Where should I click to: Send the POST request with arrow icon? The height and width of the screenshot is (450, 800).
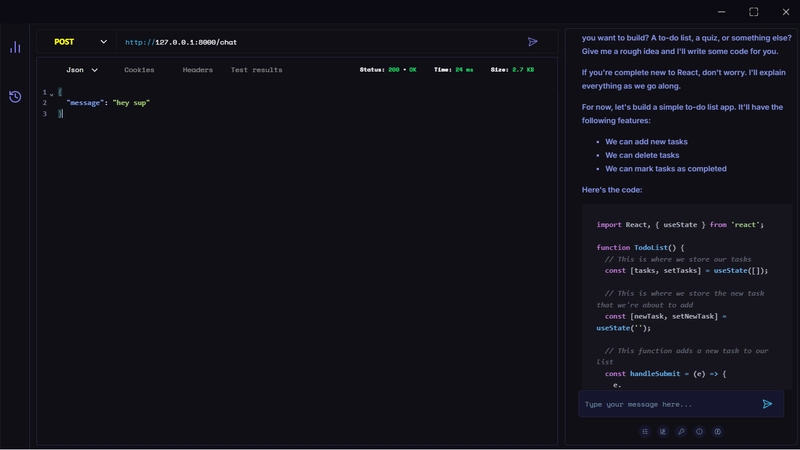pyautogui.click(x=533, y=42)
